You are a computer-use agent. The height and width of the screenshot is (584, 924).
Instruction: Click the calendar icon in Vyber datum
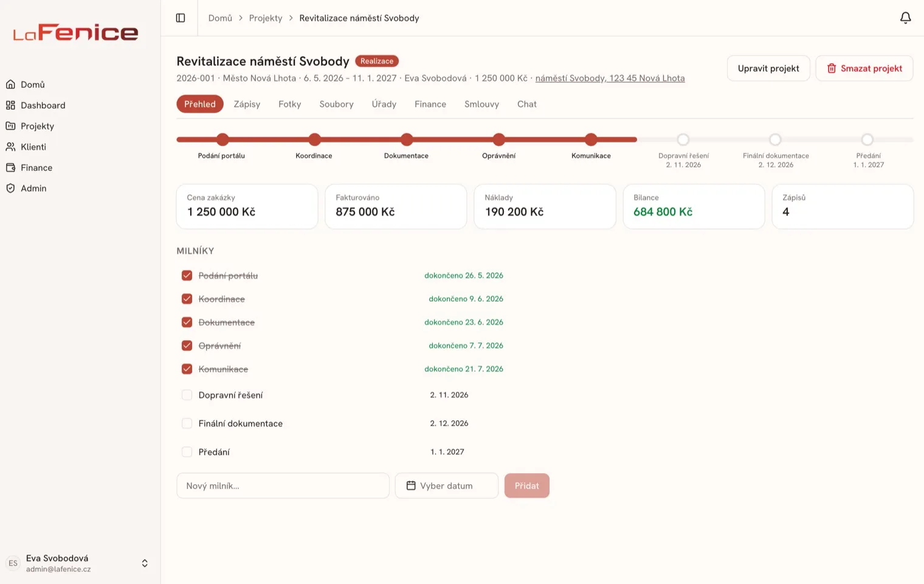411,485
